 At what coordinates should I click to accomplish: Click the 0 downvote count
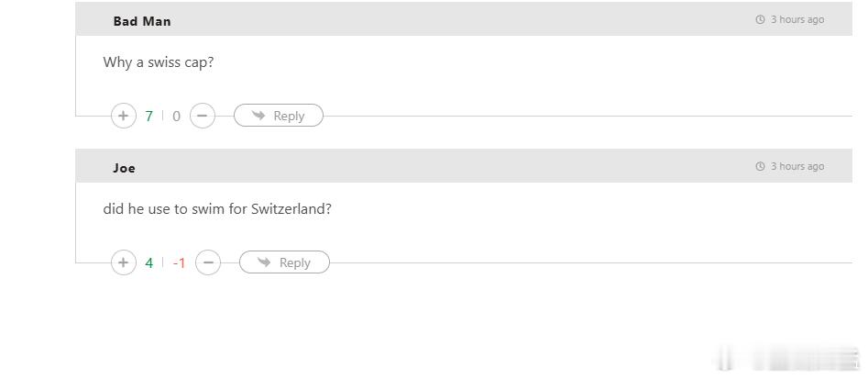point(176,117)
